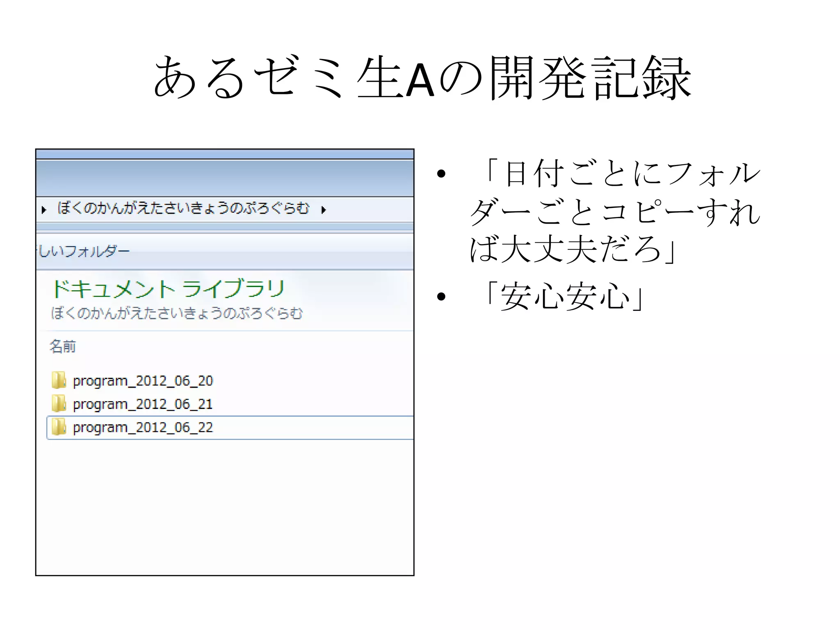Viewport: 840px width, 630px height.
Task: Click the ドキュメント ライブラリ heading
Action: tap(168, 289)
